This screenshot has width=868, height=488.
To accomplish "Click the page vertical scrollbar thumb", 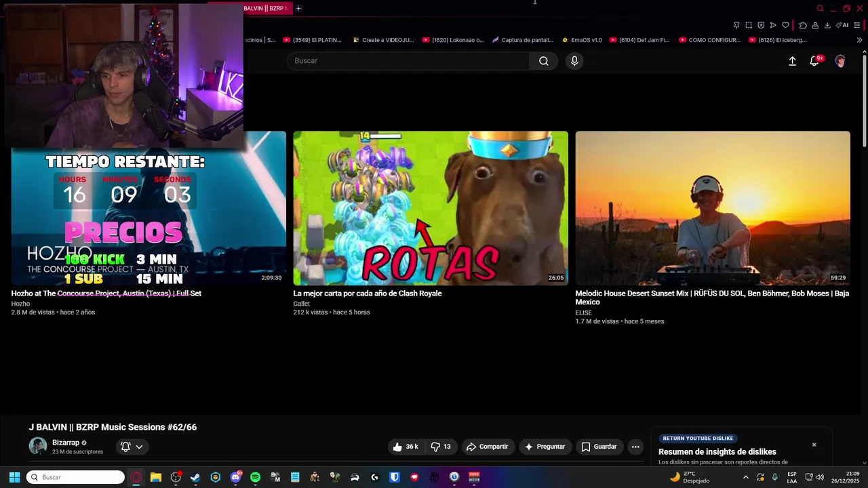I will coord(864,100).
